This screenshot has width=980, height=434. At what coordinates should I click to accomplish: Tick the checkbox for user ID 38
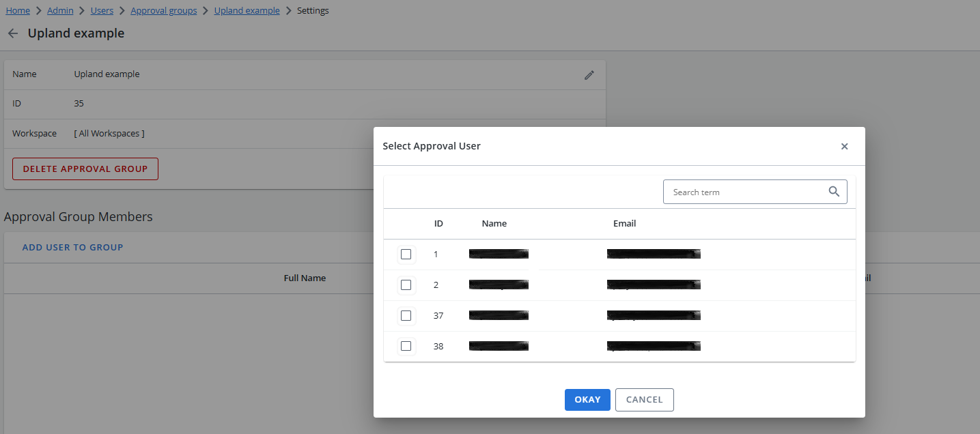click(x=406, y=347)
